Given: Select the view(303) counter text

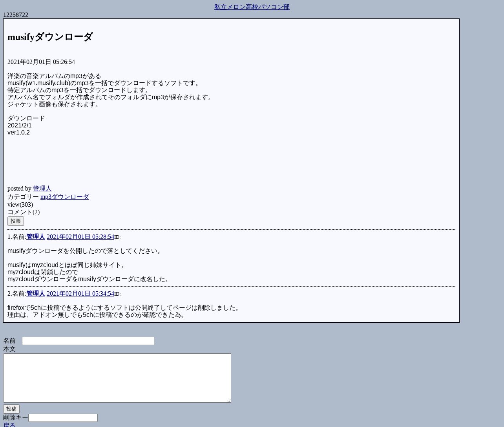Looking at the screenshot, I should 20,205.
